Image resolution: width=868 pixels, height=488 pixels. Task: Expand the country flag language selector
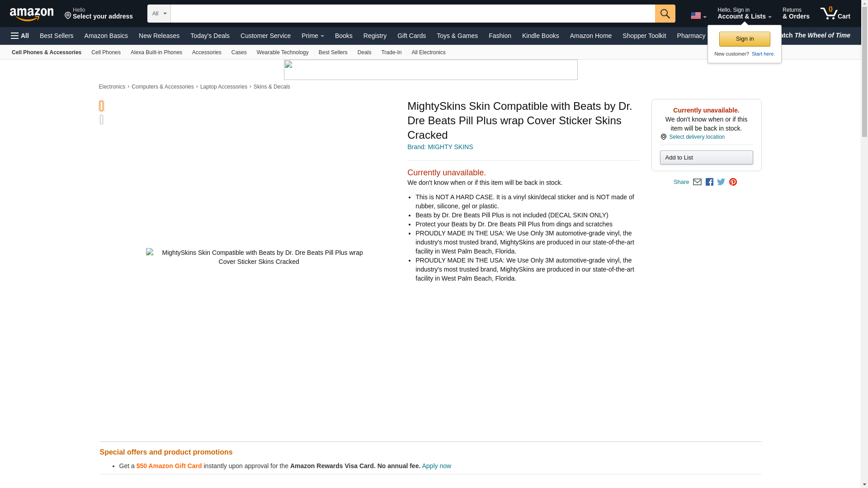point(698,16)
